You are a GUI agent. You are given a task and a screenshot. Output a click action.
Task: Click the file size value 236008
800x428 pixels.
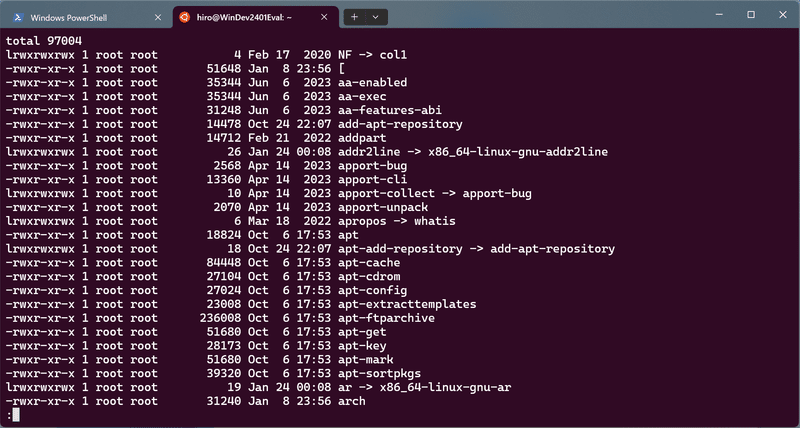point(220,318)
